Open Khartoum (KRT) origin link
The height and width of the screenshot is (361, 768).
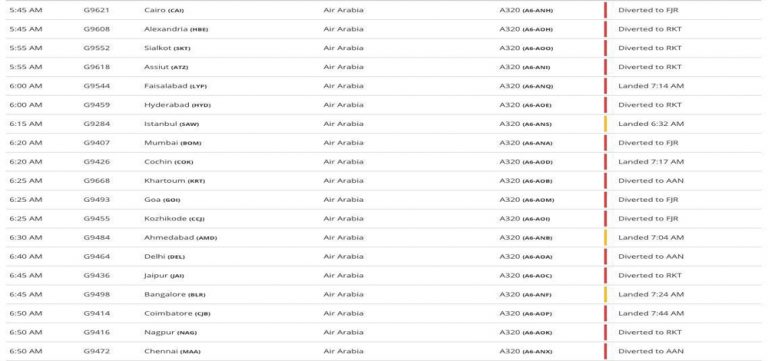click(x=174, y=181)
